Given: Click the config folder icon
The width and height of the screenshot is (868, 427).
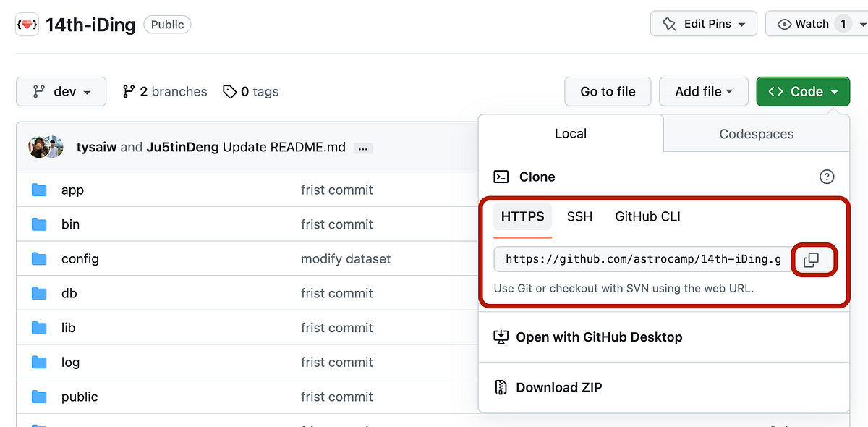Looking at the screenshot, I should point(38,258).
